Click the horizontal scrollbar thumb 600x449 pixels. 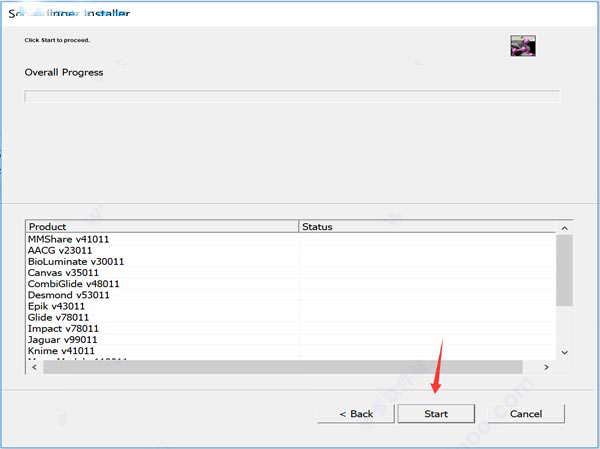[283, 367]
